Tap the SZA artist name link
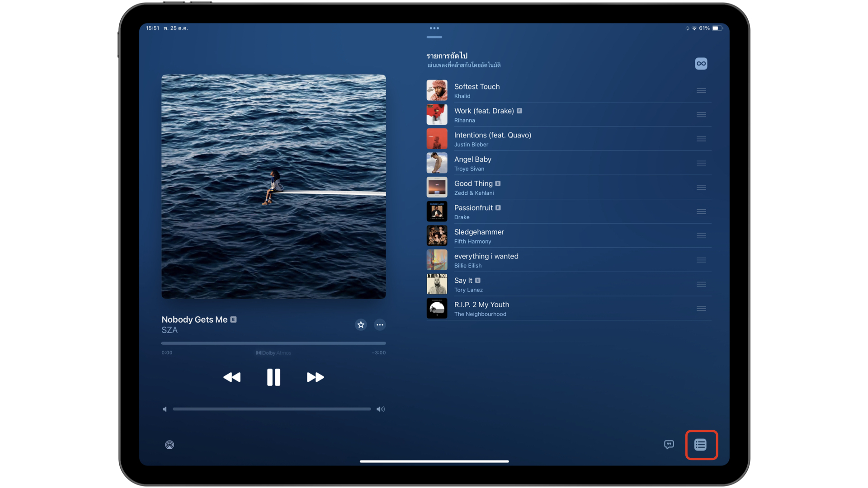 click(x=170, y=330)
